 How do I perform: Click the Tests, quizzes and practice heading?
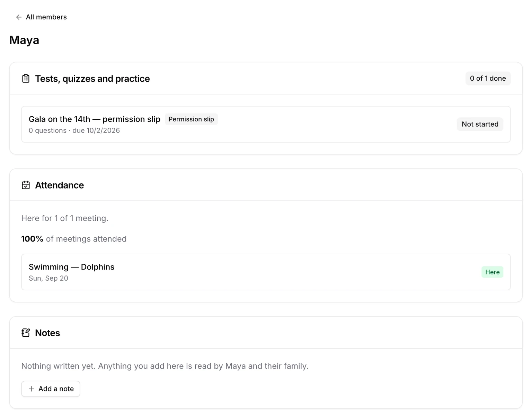[x=92, y=79]
